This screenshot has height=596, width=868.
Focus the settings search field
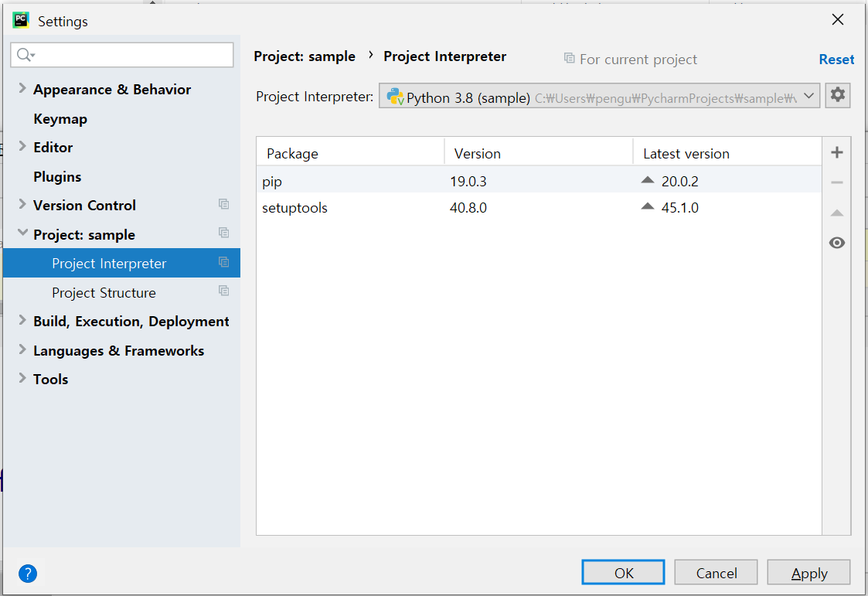(122, 55)
